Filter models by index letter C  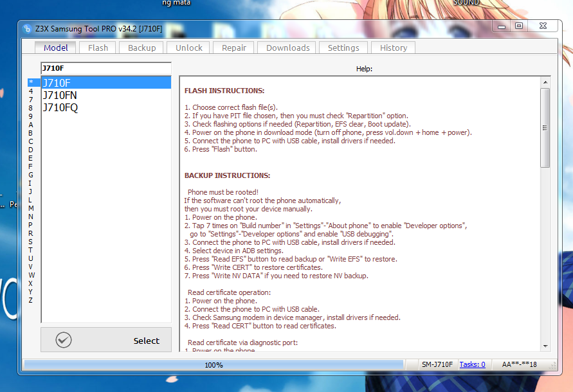(x=31, y=141)
